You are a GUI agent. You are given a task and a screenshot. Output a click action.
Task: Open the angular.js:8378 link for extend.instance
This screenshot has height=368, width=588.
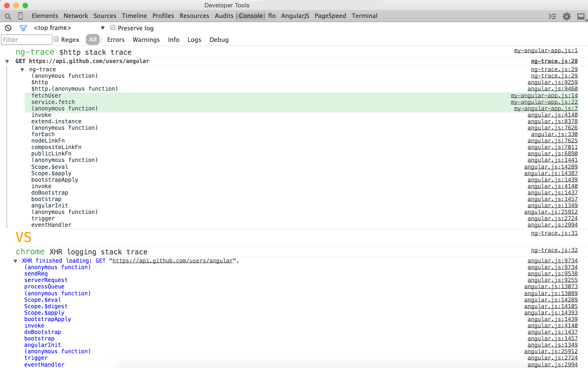pyautogui.click(x=553, y=121)
